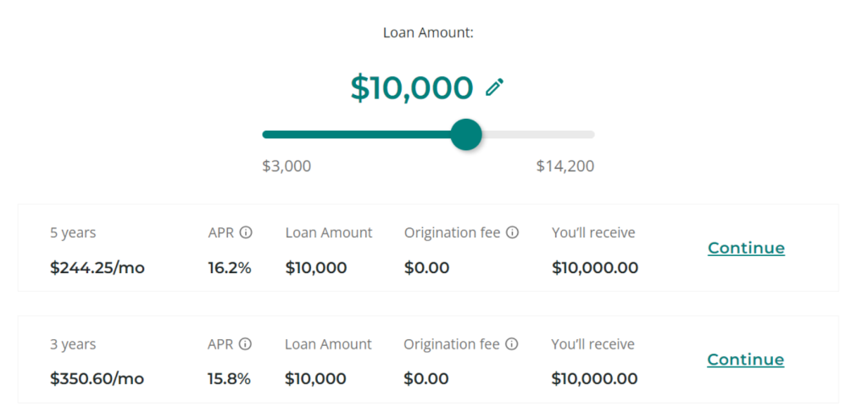Click the Loan Amount: label at top
868x413 pixels.
click(x=428, y=33)
